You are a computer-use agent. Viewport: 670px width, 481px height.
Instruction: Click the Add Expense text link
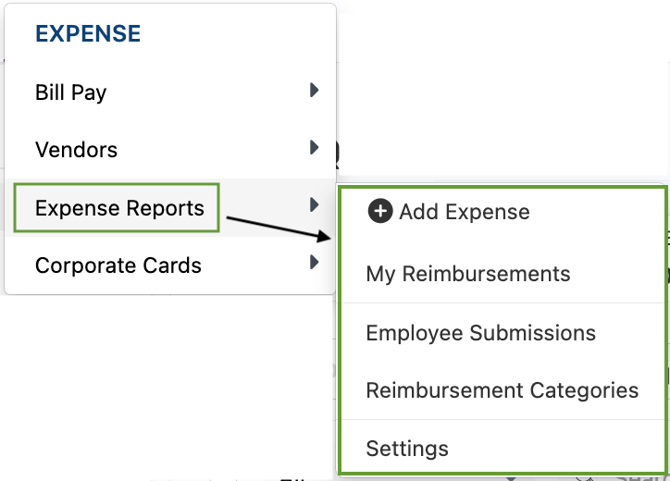pyautogui.click(x=464, y=211)
